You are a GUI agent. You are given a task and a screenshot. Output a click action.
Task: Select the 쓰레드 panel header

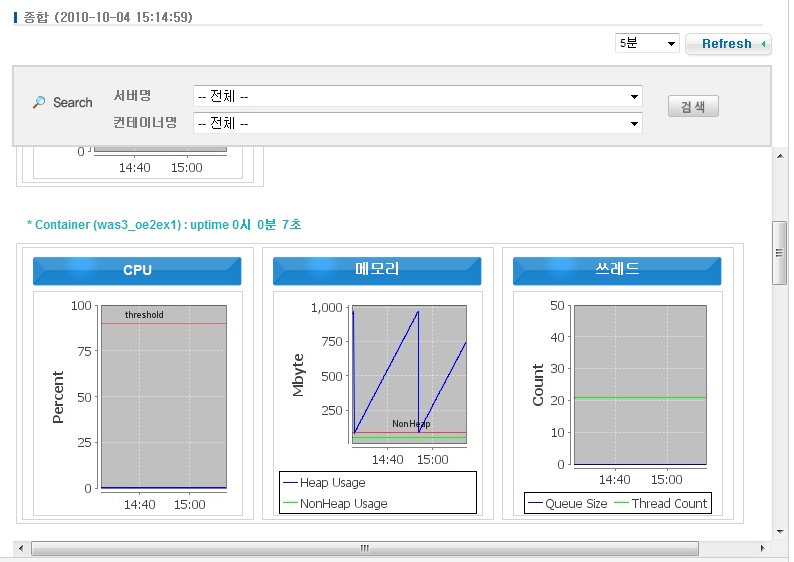[617, 271]
